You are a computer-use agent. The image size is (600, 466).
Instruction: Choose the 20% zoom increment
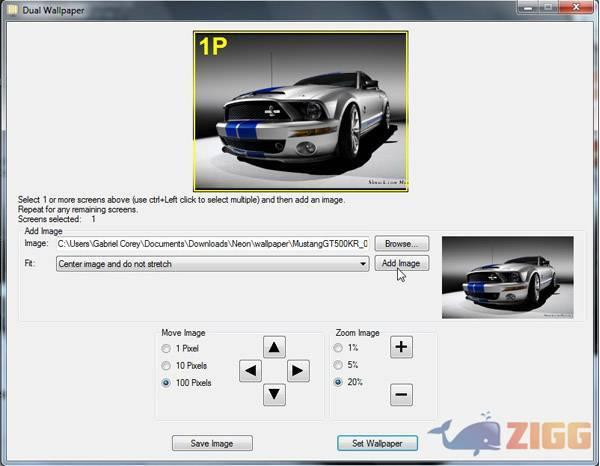point(340,382)
